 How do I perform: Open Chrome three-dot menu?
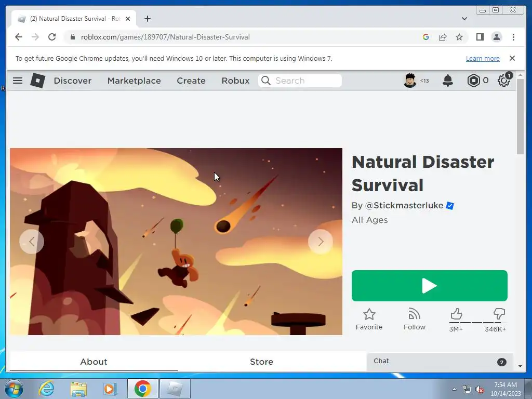click(x=513, y=37)
